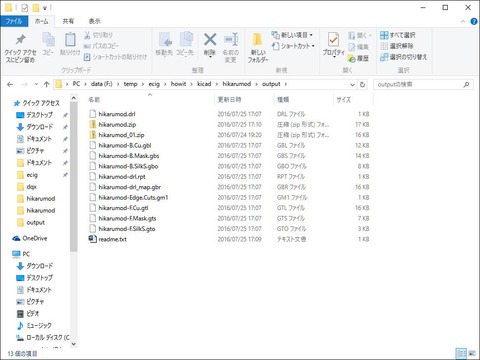The image size is (480, 360).
Task: Click the Paste clipboard icon
Action: point(70,40)
